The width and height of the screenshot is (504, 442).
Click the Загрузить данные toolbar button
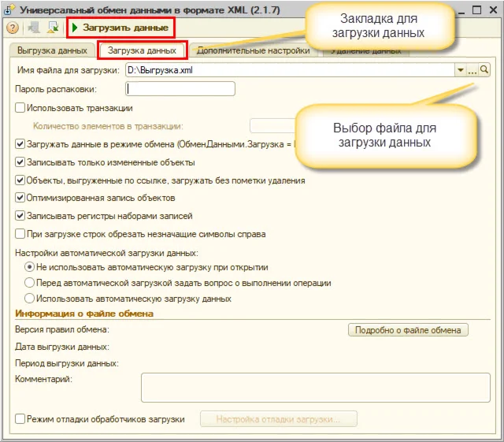coord(120,28)
